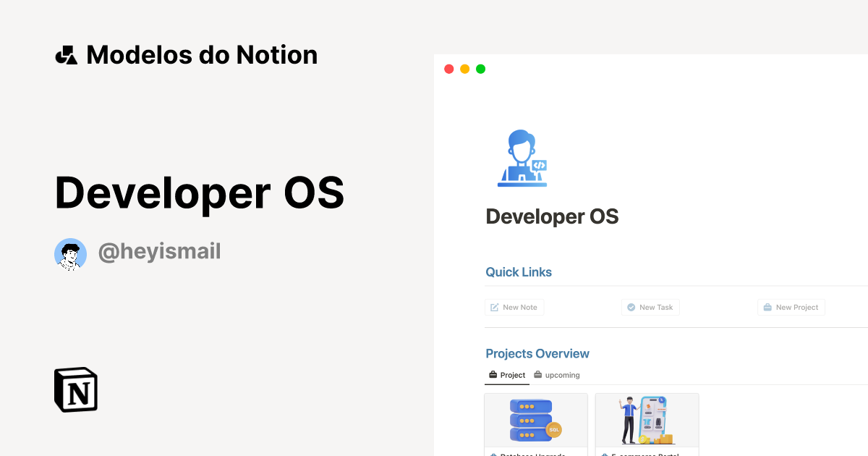
Task: Click the New Project button
Action: [791, 307]
